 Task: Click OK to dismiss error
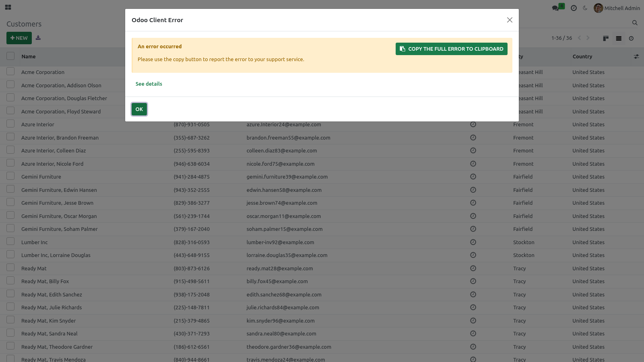139,109
